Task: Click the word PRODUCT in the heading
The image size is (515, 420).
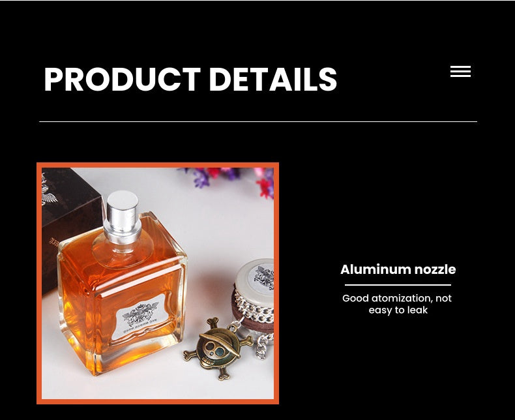Action: coord(122,79)
